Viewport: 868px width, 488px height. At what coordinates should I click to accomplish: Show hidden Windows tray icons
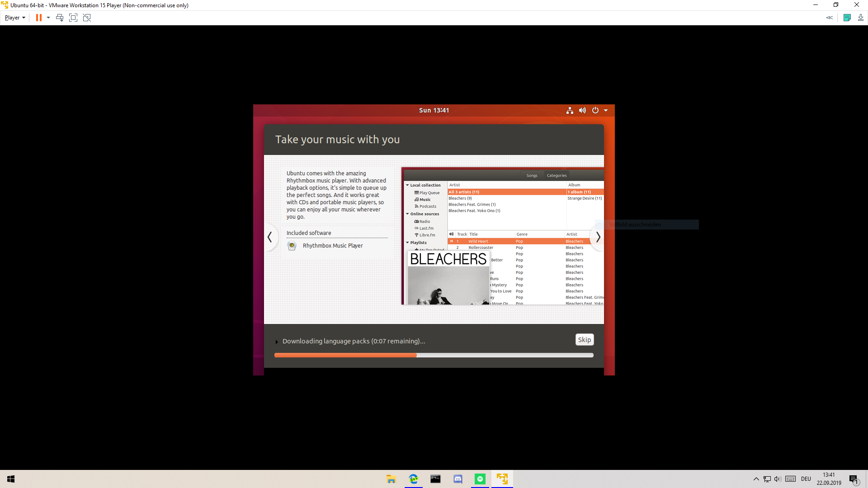pos(756,479)
